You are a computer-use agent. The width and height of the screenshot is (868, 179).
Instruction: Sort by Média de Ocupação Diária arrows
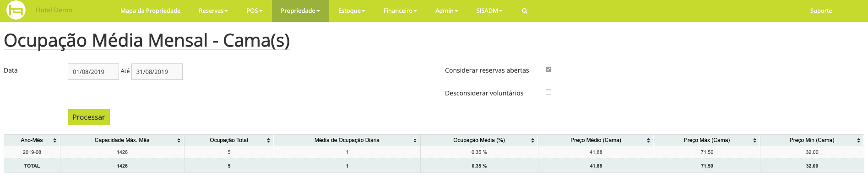coord(415,141)
